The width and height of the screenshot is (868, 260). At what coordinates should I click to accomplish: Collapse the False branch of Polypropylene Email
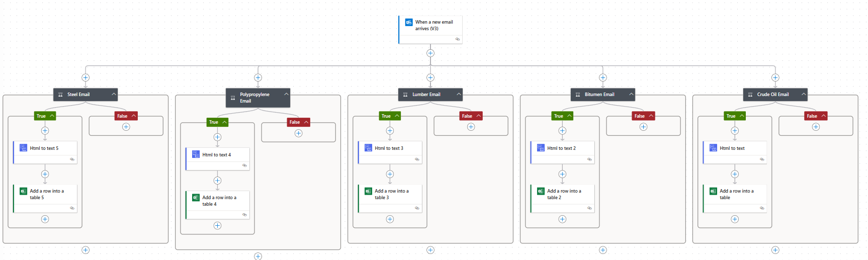coord(306,122)
